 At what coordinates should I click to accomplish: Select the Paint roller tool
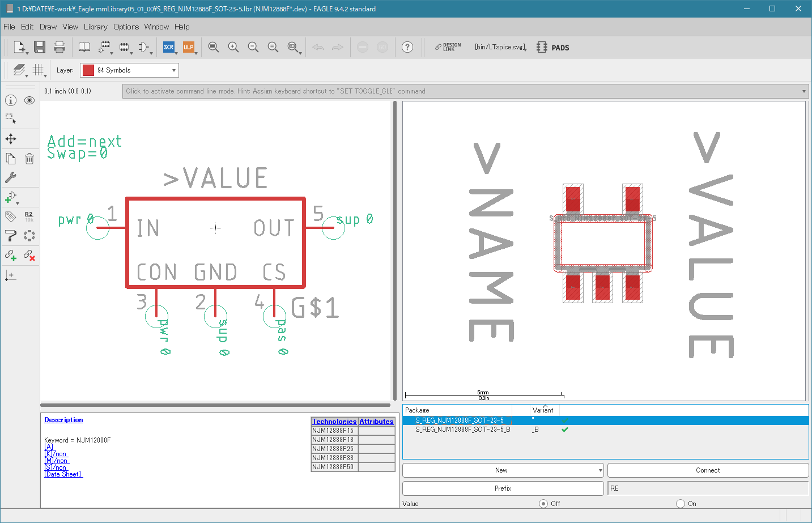click(11, 236)
